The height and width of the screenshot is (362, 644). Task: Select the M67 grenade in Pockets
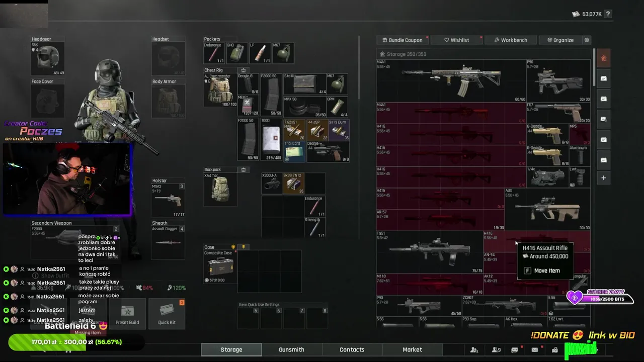pyautogui.click(x=283, y=53)
